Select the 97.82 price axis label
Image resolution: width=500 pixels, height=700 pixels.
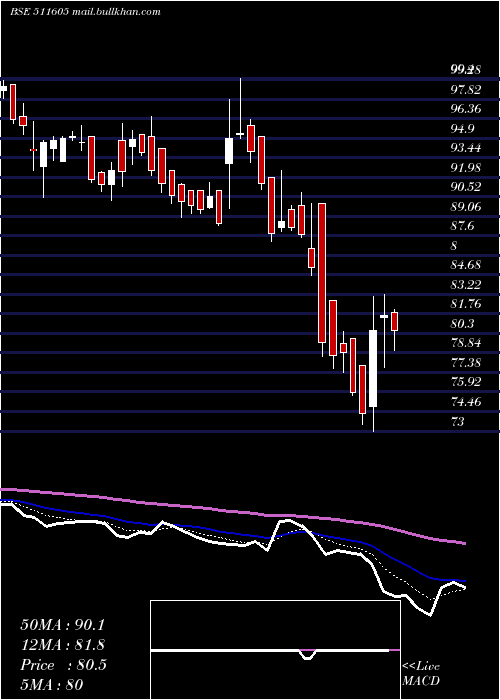click(x=466, y=90)
